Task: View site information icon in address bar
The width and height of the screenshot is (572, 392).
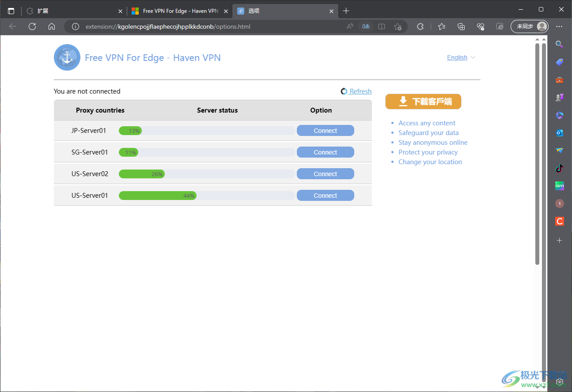Action: click(76, 26)
